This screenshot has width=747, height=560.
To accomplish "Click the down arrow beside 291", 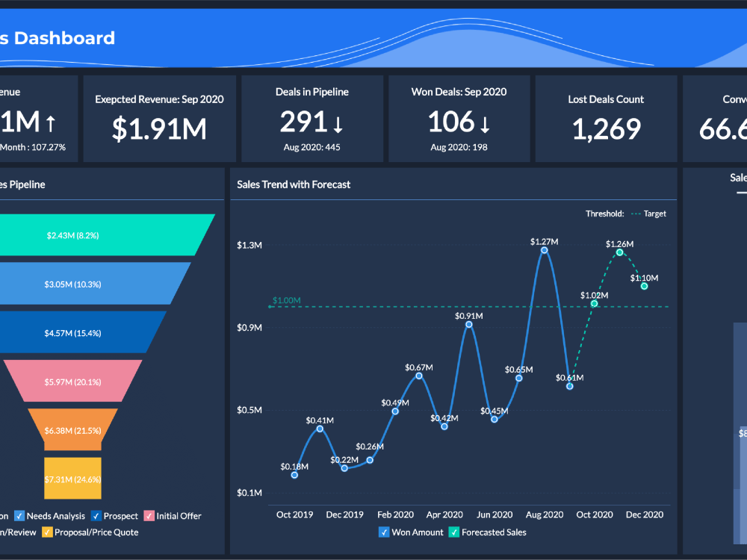I will click(x=338, y=124).
